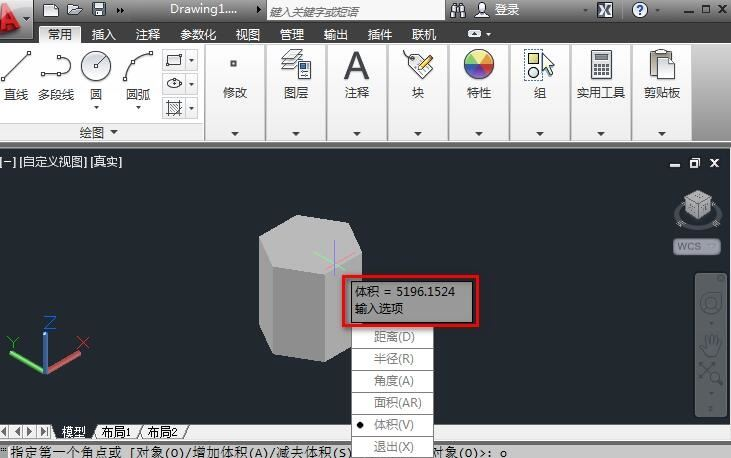Save the drawing with the floppy icon
The width and height of the screenshot is (731, 458).
click(x=99, y=9)
